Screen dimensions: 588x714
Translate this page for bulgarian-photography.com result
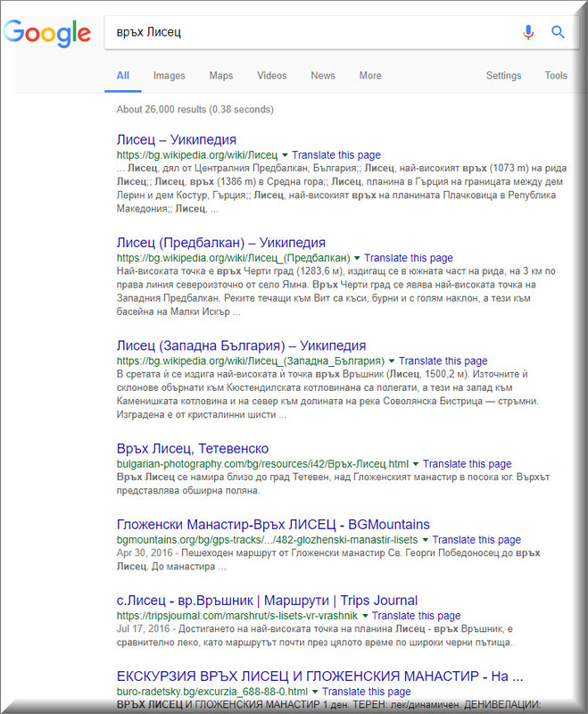[467, 464]
